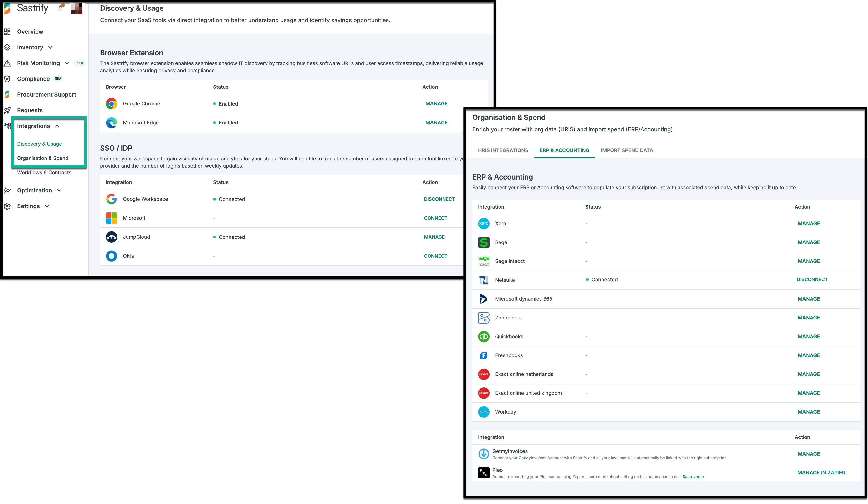The image size is (868, 504).
Task: Manage the Zohobooks integration
Action: (808, 318)
